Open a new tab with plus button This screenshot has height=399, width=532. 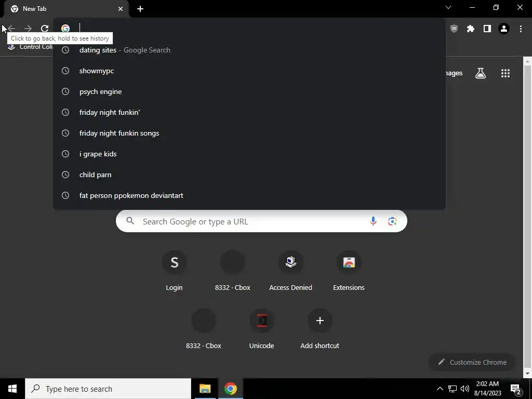tap(140, 9)
